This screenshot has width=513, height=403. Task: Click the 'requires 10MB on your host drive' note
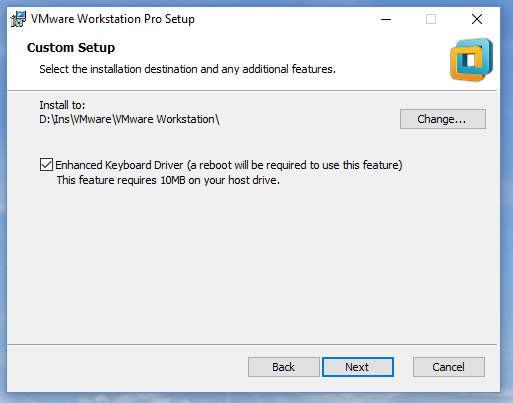168,180
